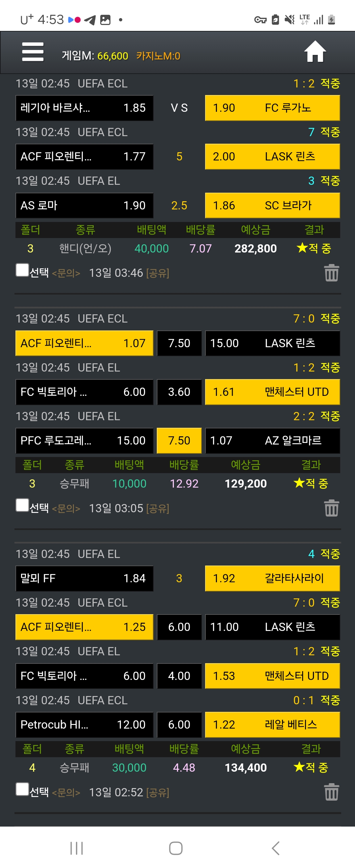Check 선택 box for the 129,200 bet

pos(22,505)
